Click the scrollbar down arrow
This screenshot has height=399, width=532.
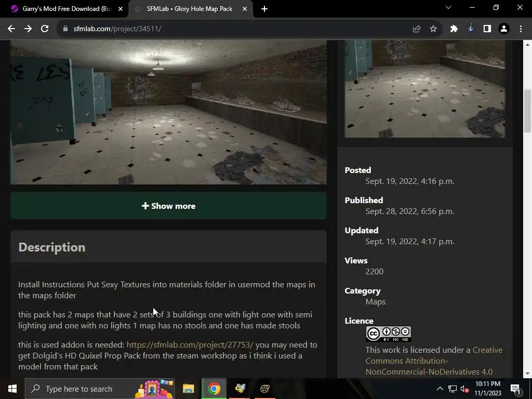(x=528, y=374)
